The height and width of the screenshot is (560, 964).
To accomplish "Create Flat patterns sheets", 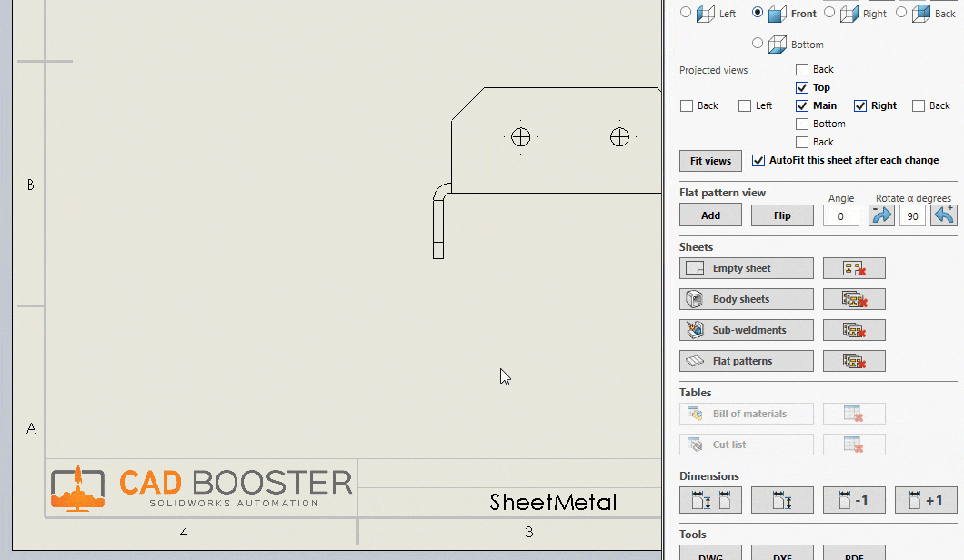I will coord(747,361).
